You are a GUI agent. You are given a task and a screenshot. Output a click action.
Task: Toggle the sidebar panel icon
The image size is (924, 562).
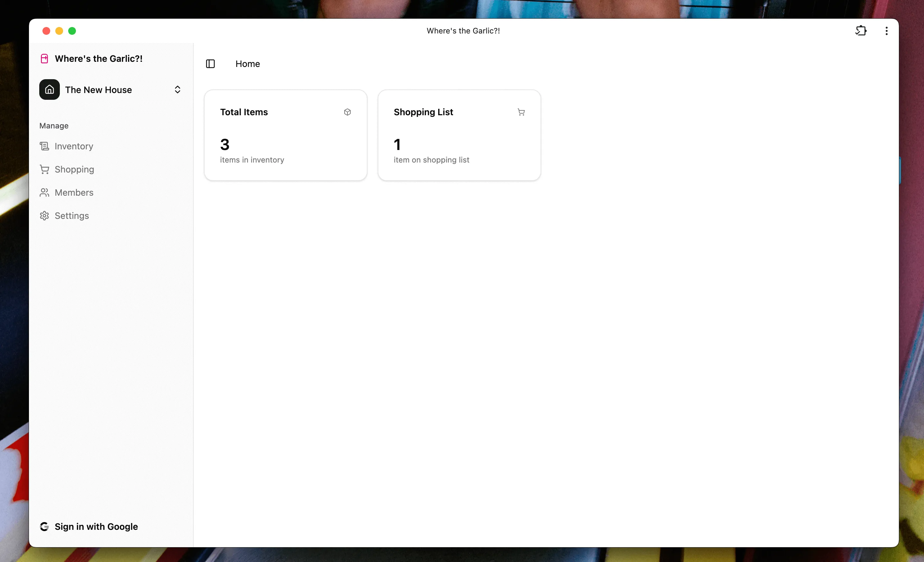tap(210, 64)
